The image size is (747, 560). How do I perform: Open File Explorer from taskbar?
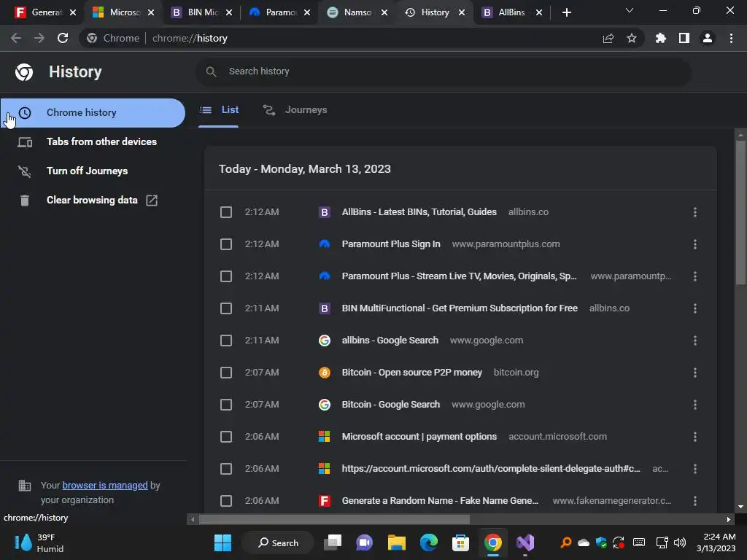click(396, 542)
